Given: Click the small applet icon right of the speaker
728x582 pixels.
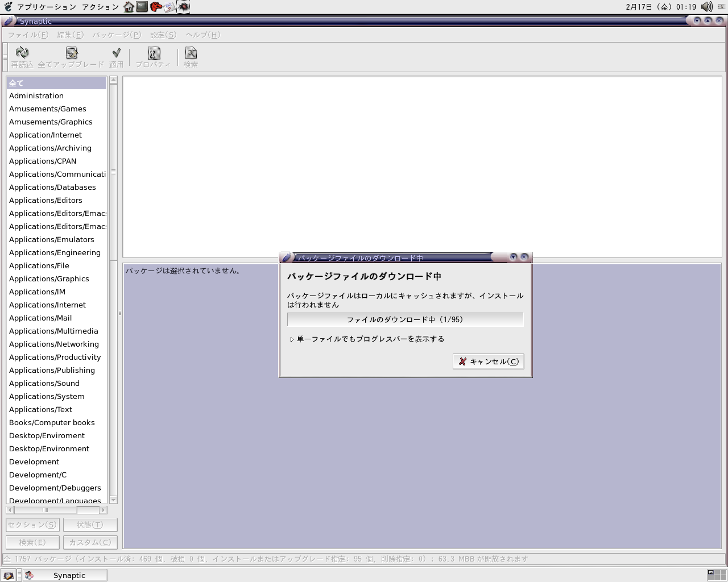Looking at the screenshot, I should 721,7.
